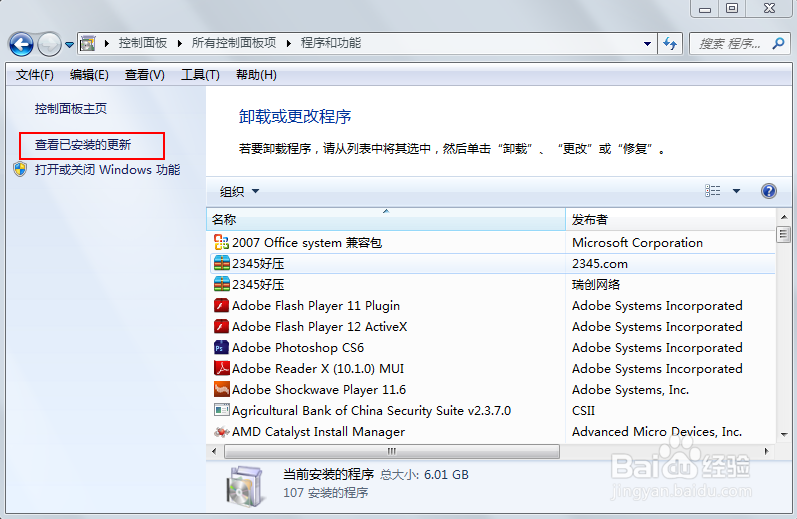Select 'Adobe Reader X (10.1.0) MUI' name
Viewport: 797px width, 519px height.
(318, 369)
